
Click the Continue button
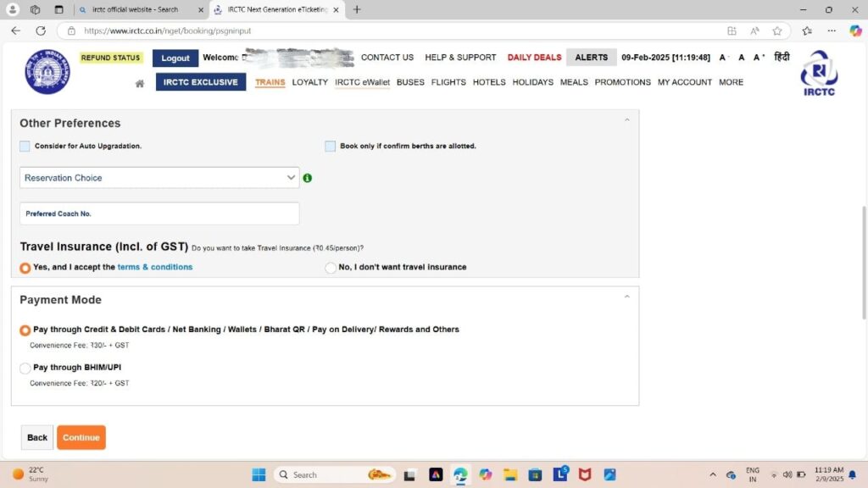pyautogui.click(x=81, y=438)
